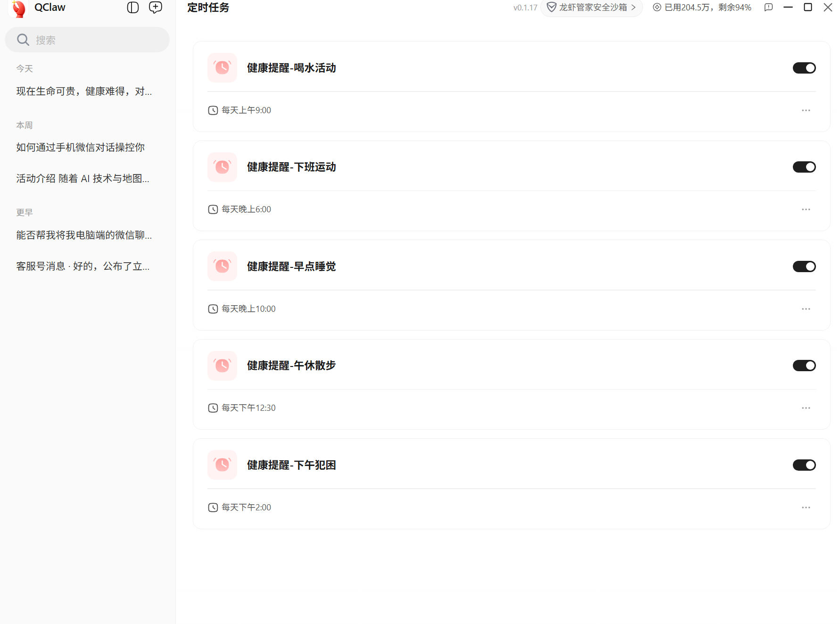The image size is (840, 624).
Task: Click the 健康提醒-午休散步 title
Action: (291, 366)
